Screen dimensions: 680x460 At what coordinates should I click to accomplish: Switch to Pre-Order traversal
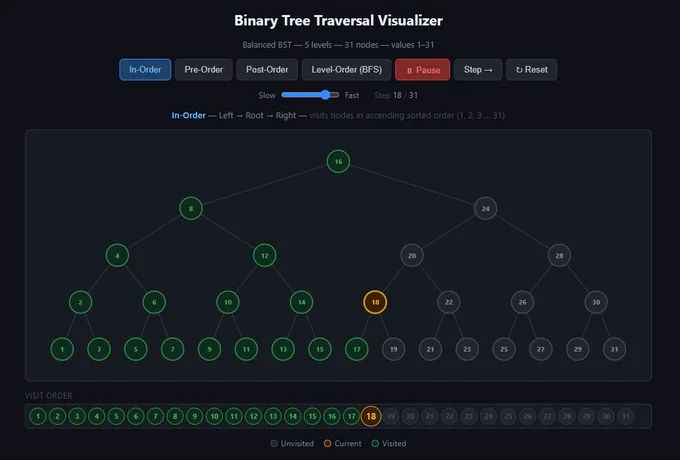pos(204,69)
